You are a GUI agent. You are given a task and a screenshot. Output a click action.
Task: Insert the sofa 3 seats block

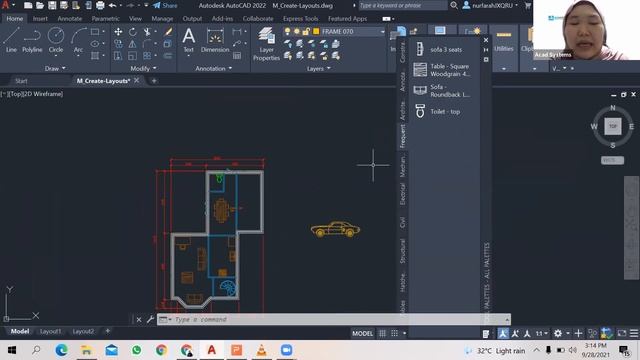(x=442, y=49)
